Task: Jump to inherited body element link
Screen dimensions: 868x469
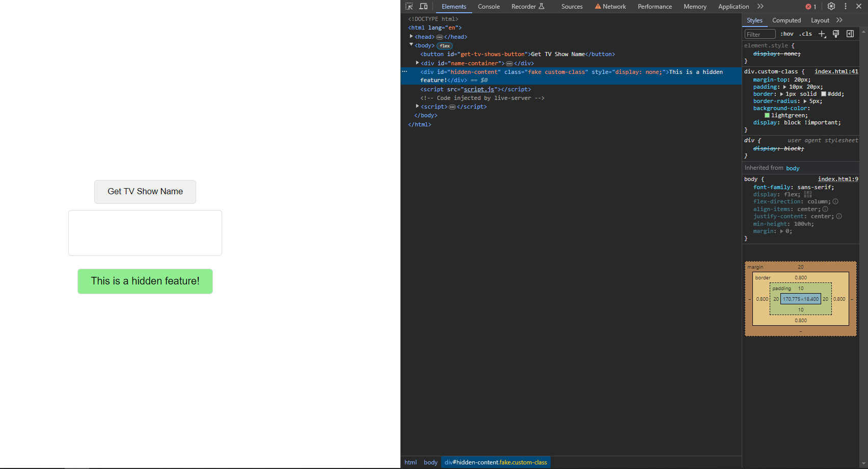Action: (x=793, y=168)
